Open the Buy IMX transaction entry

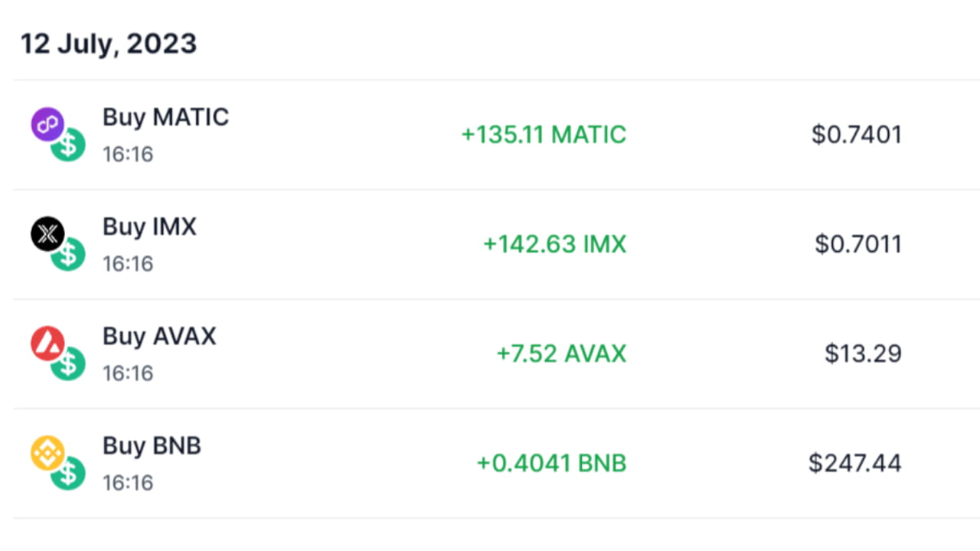coord(149,227)
